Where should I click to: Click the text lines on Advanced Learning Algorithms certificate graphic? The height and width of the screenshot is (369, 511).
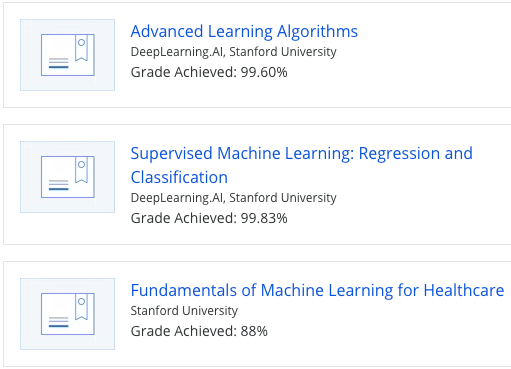point(59,63)
